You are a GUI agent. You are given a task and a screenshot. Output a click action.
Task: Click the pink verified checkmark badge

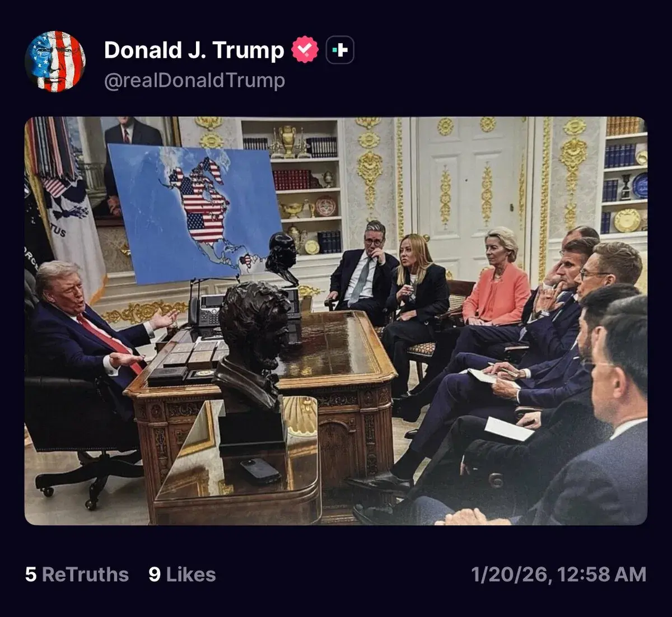[x=305, y=50]
